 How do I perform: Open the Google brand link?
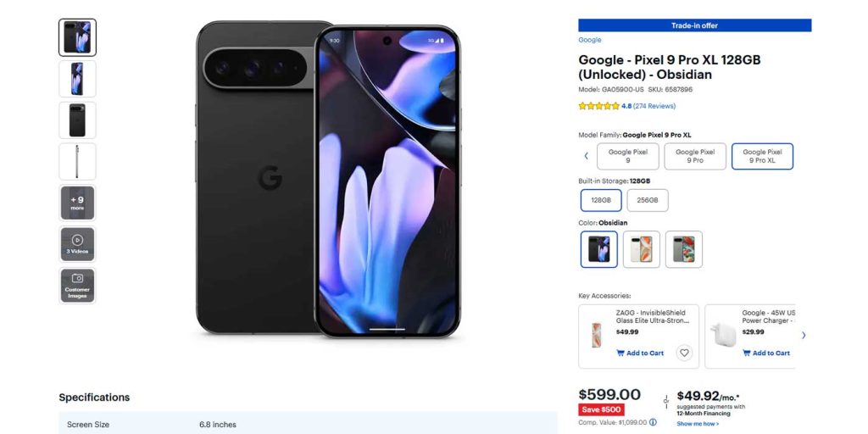pyautogui.click(x=590, y=40)
